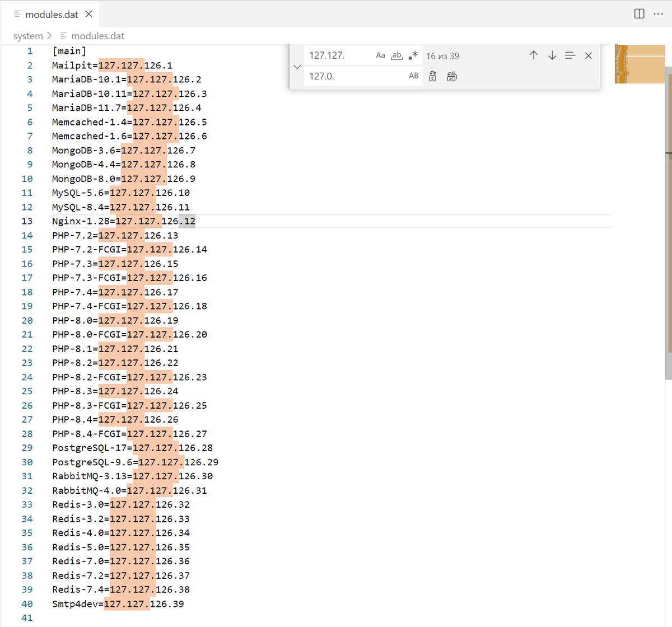Click the system breadcrumb folder
The width and height of the screenshot is (672, 627).
click(x=28, y=36)
